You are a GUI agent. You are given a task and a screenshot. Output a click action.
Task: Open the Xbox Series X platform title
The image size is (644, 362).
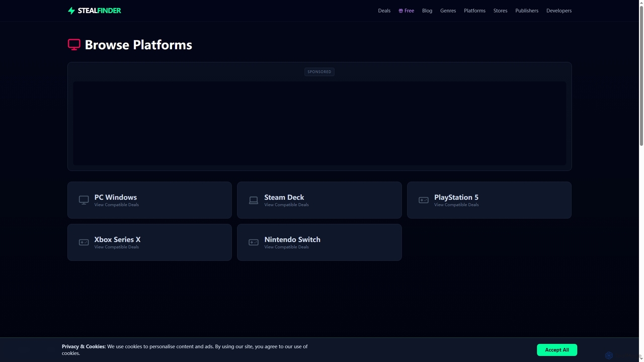(x=117, y=239)
